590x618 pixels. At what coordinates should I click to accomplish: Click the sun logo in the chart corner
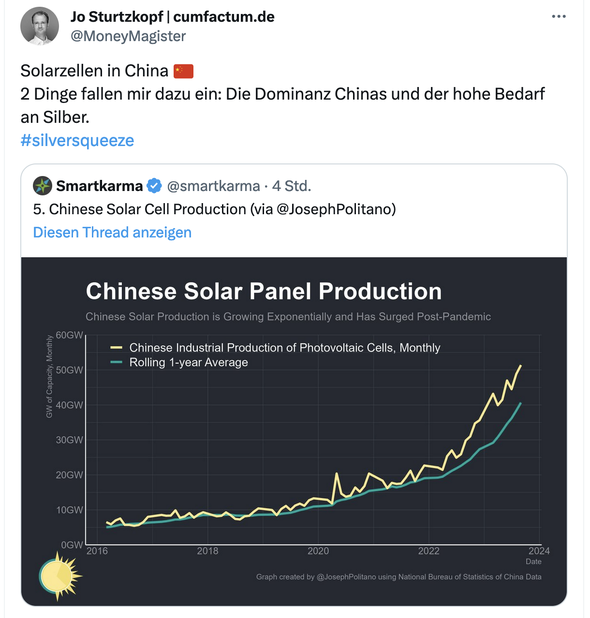point(60,576)
